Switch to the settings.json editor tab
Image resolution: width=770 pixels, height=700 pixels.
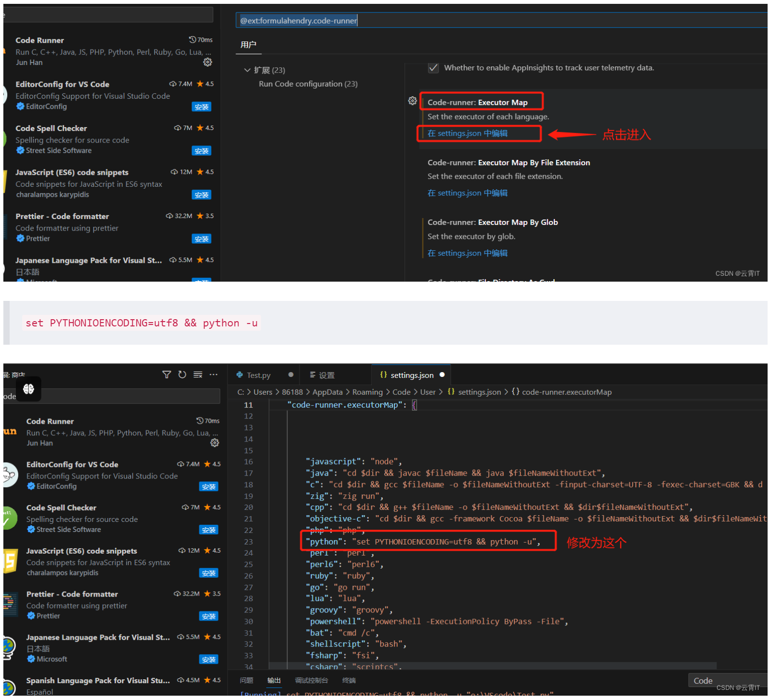click(x=412, y=375)
